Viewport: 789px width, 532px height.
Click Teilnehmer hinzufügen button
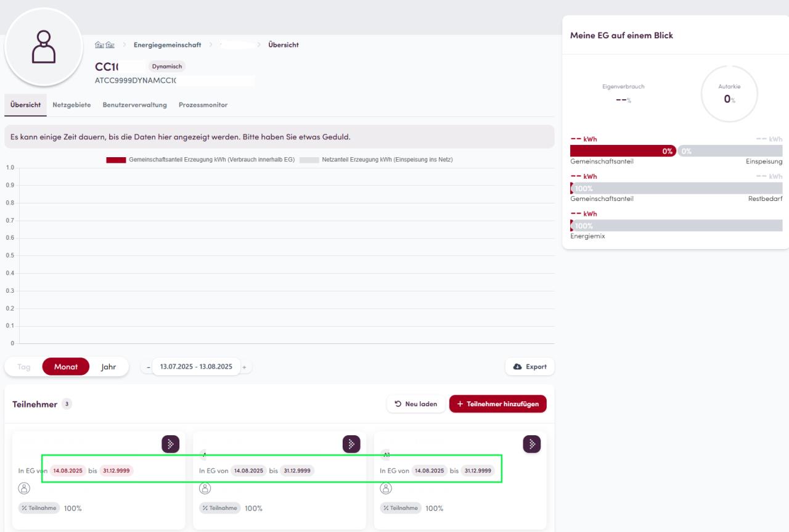pos(497,404)
